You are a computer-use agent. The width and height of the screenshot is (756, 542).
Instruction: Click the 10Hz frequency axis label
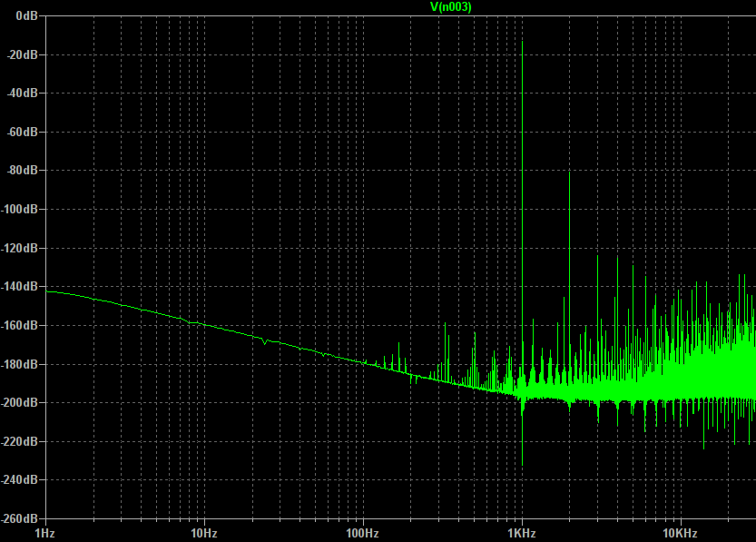[204, 533]
